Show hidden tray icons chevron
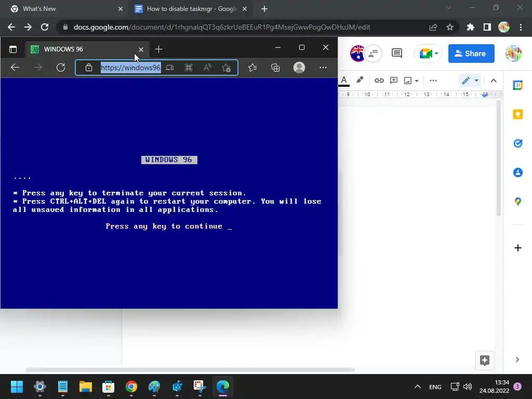 coord(418,387)
